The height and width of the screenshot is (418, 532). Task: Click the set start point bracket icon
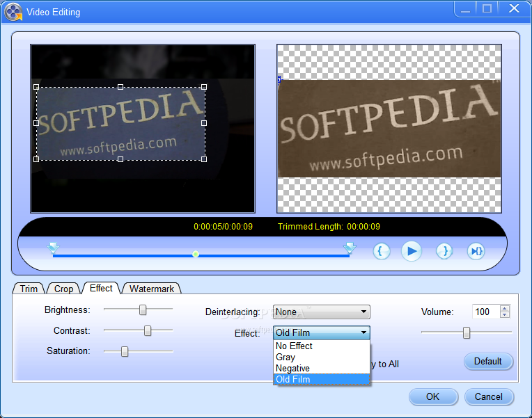[382, 251]
